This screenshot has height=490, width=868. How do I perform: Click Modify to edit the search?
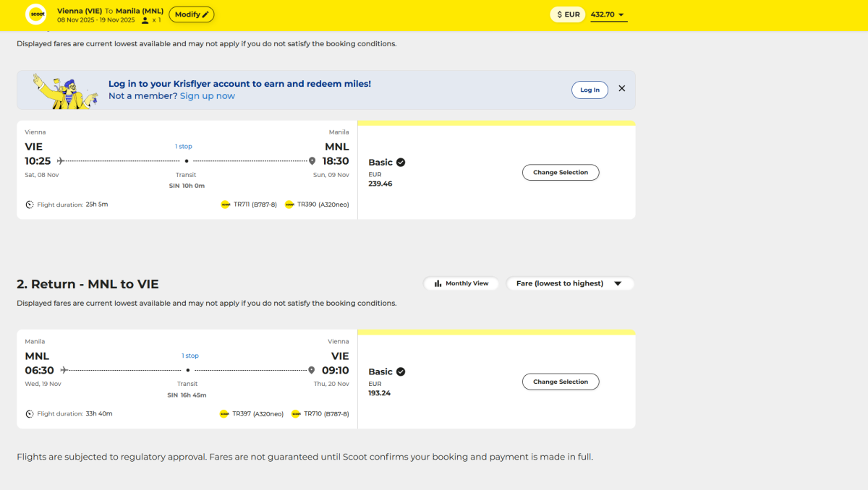point(192,14)
